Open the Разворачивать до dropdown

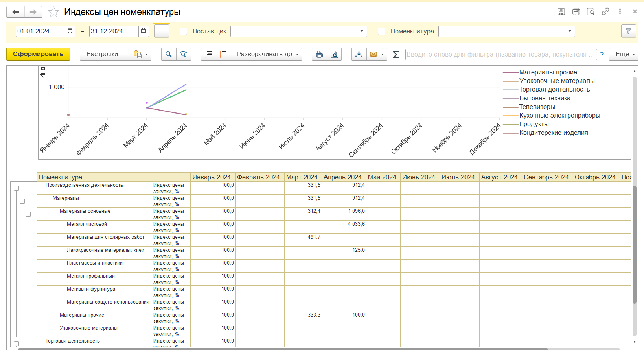(267, 54)
